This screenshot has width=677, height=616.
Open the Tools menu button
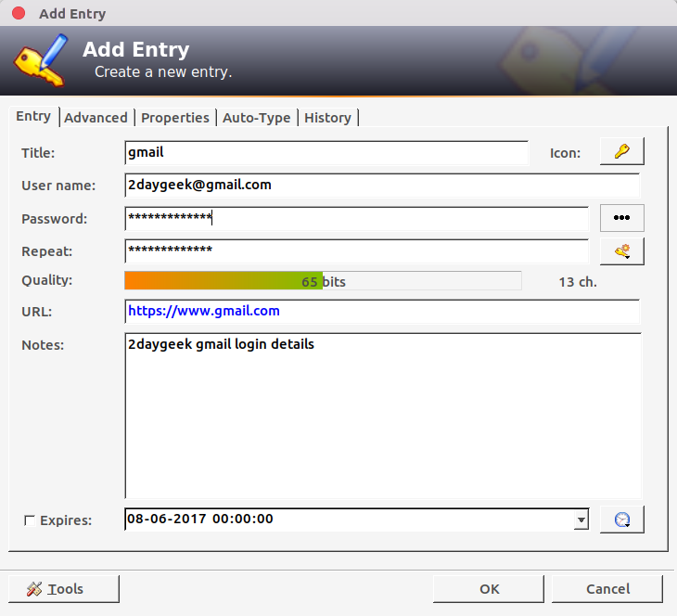tap(64, 589)
